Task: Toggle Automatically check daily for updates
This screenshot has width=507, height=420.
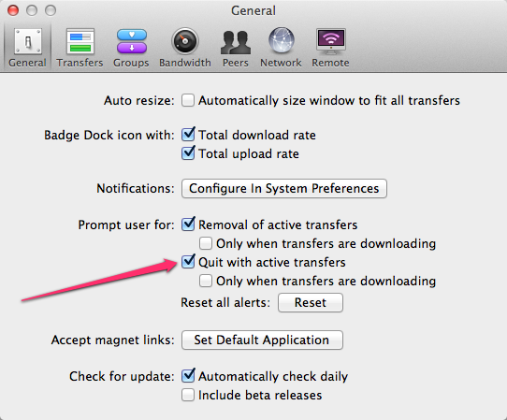Action: [x=188, y=376]
